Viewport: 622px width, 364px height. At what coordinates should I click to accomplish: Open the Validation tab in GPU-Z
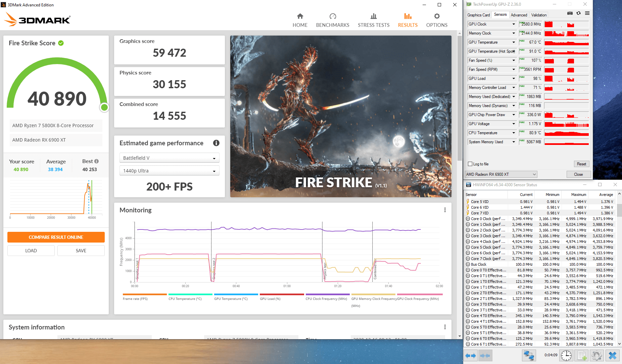coord(539,15)
